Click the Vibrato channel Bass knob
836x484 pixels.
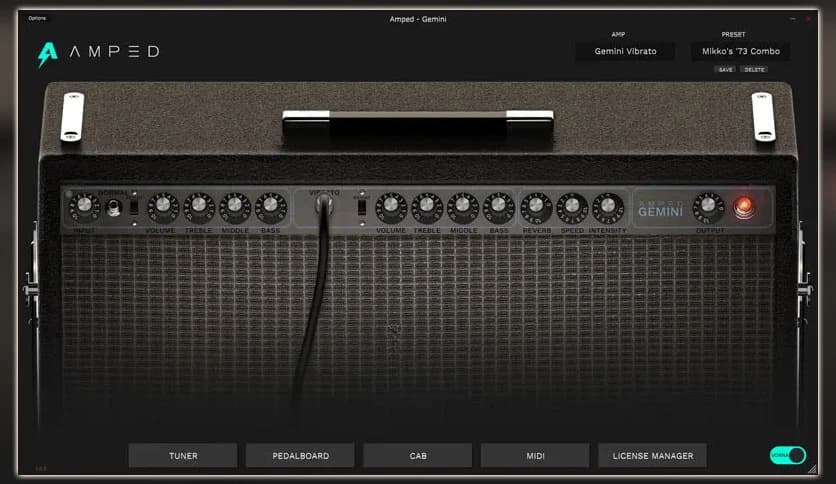(x=499, y=207)
